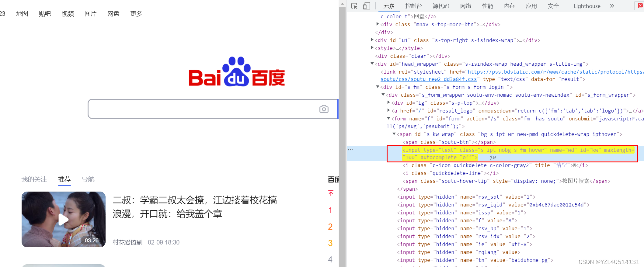Select hidden input rsv_iqid line
This screenshot has height=267, width=644.
pos(493,205)
